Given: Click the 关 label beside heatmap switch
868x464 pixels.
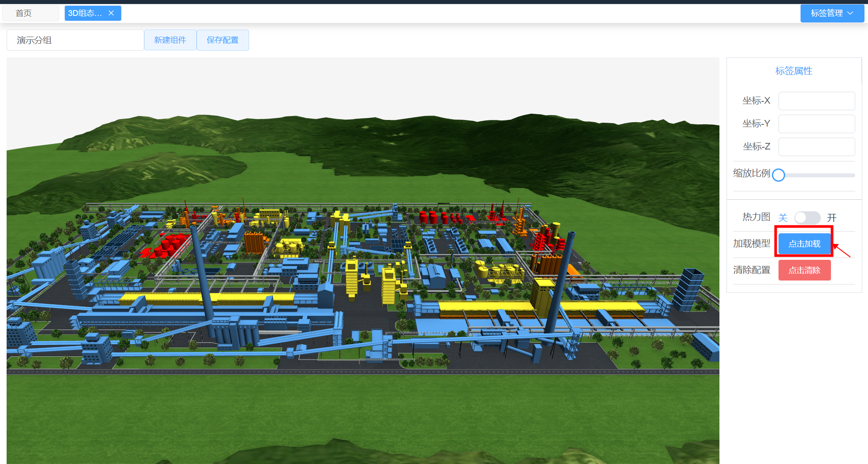Looking at the screenshot, I should point(782,217).
